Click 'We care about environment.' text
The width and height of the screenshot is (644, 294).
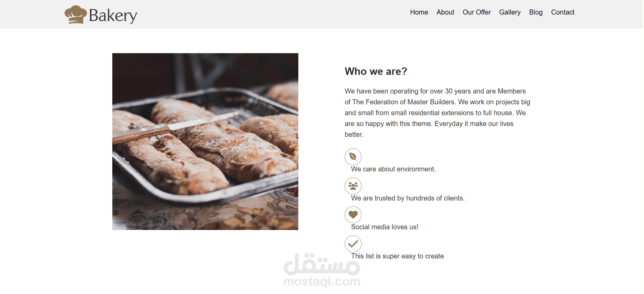(x=393, y=169)
